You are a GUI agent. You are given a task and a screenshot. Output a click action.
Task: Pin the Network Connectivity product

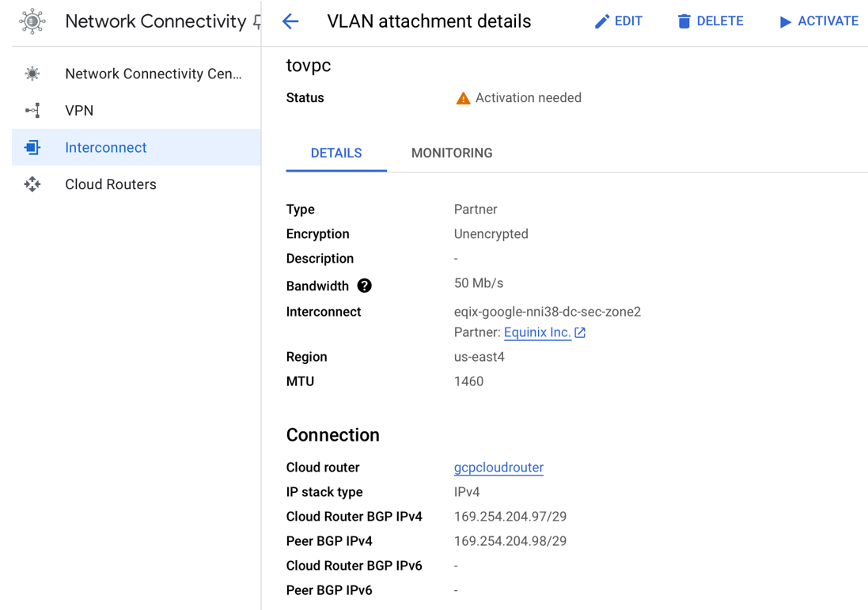coord(256,23)
